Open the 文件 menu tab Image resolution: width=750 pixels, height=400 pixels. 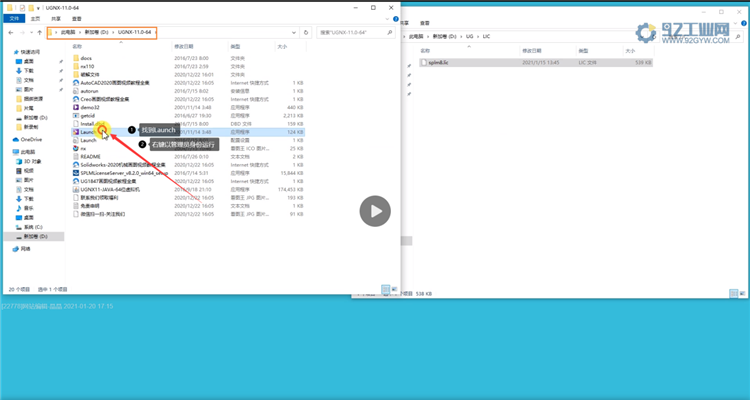[14, 19]
